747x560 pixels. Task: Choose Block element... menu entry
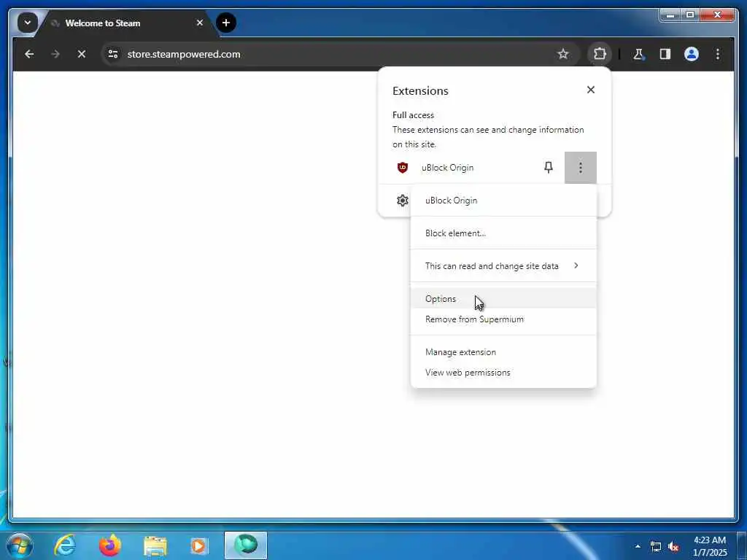pyautogui.click(x=503, y=233)
